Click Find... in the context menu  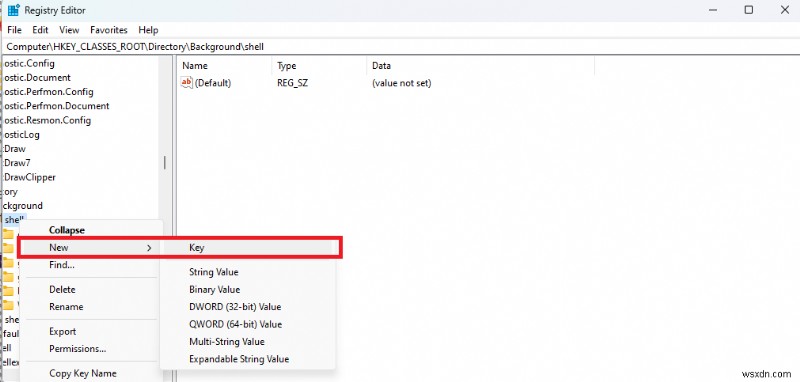click(62, 265)
